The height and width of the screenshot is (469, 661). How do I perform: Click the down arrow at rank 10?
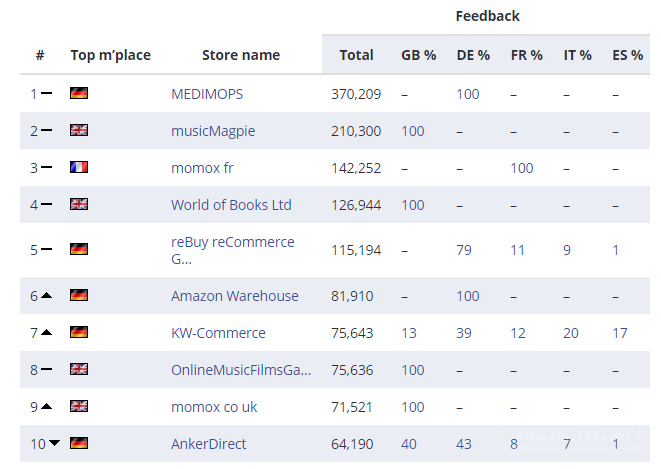click(54, 443)
